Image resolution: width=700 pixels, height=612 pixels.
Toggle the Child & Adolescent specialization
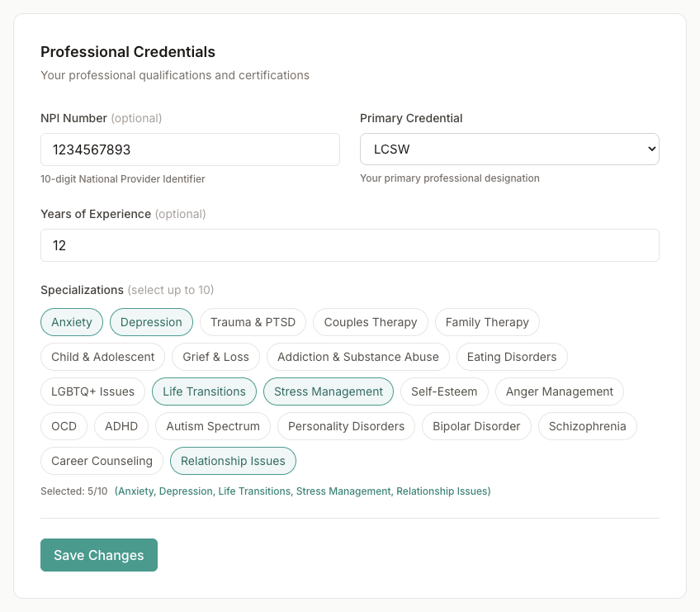102,357
